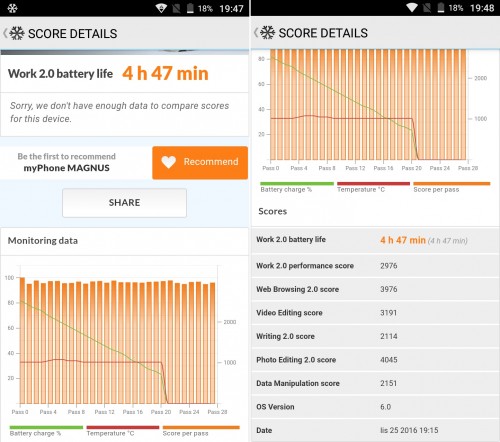Screen dimensions: 500x442
Task: Tap the heart icon on Recommend button
Action: (169, 162)
